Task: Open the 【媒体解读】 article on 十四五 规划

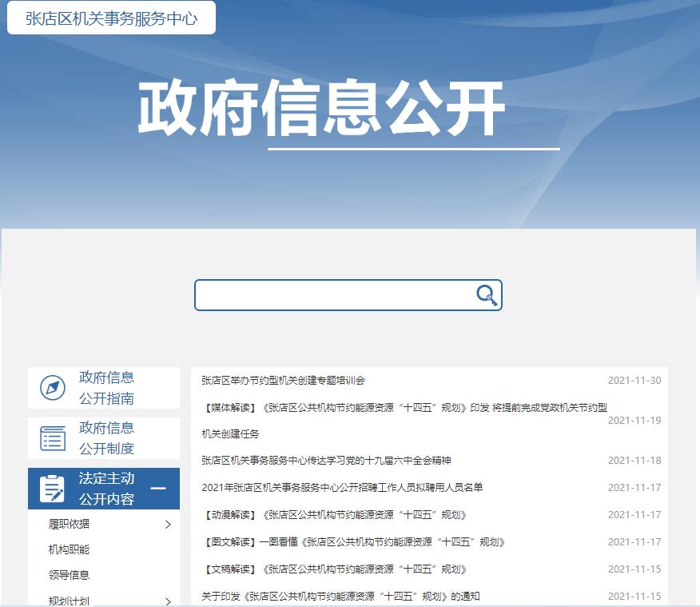Action: tap(404, 408)
